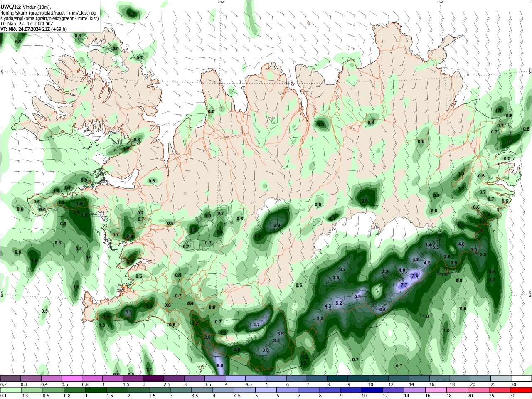Viewport: 532px width, 399px height.
Task: Click the 3.4 precipitation value
Action: 428,245
